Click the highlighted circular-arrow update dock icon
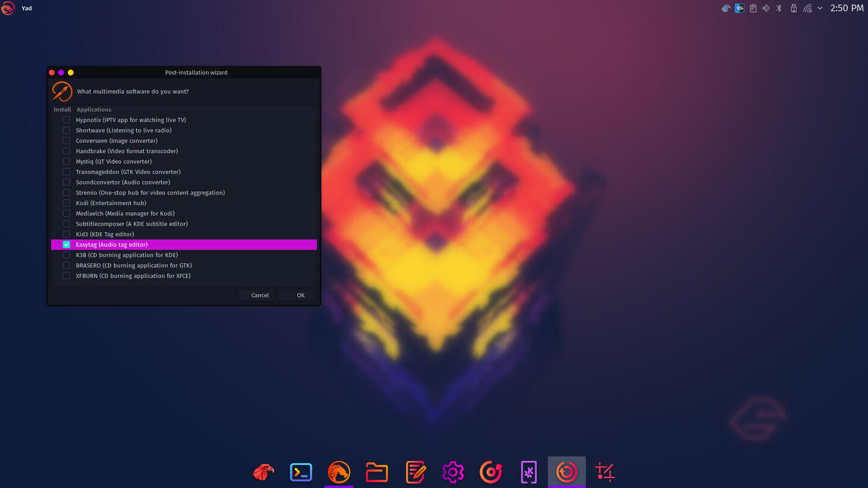868x488 pixels. coord(567,472)
